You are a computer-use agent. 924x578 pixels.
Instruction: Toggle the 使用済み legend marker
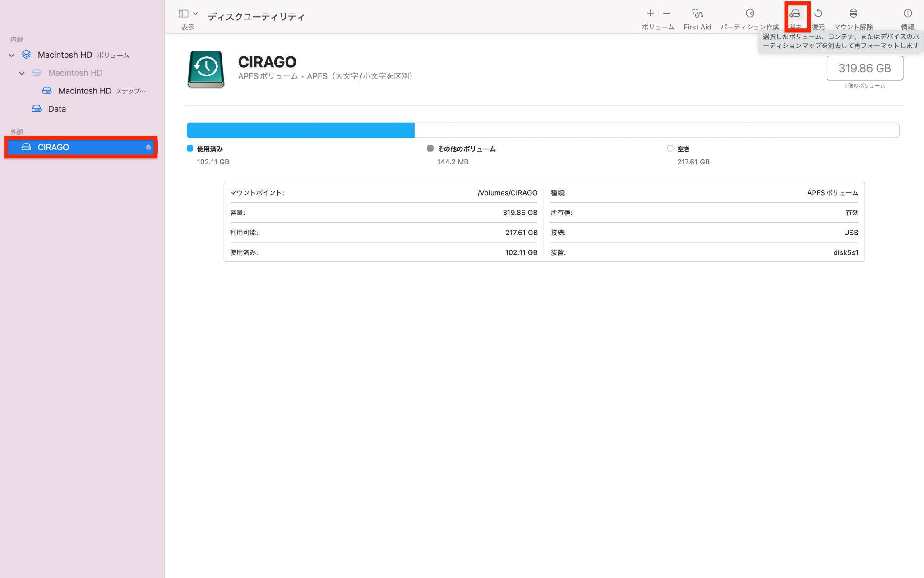pyautogui.click(x=189, y=148)
